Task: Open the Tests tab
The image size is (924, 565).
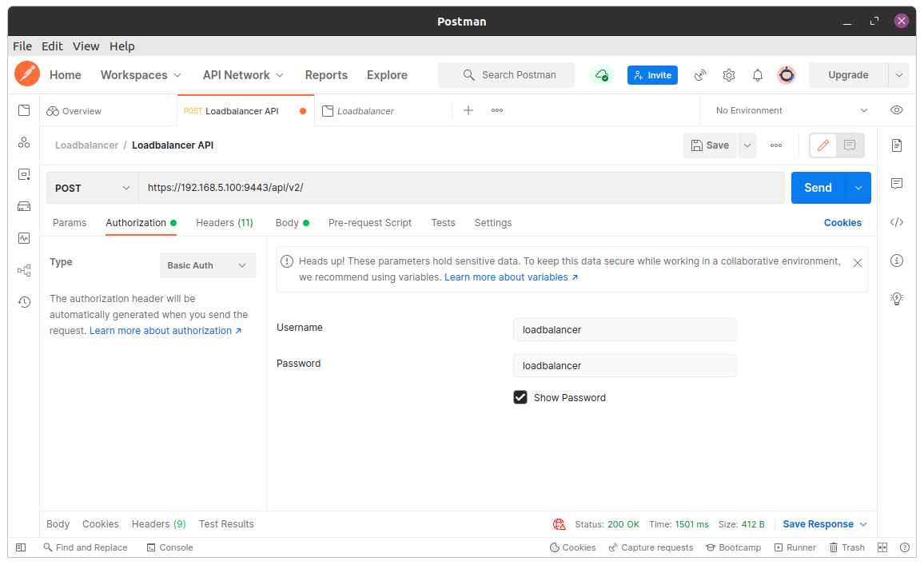Action: point(443,223)
